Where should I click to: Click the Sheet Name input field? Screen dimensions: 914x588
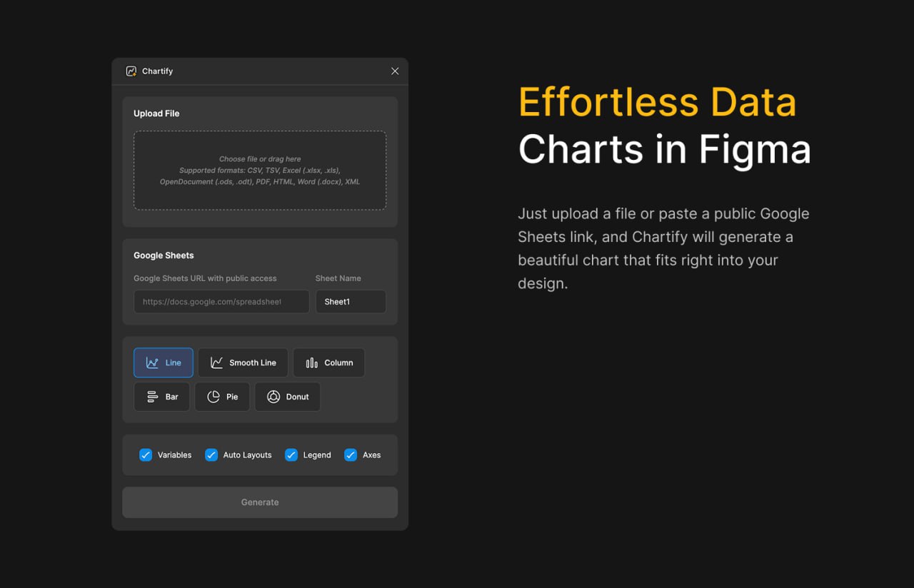[x=351, y=302]
